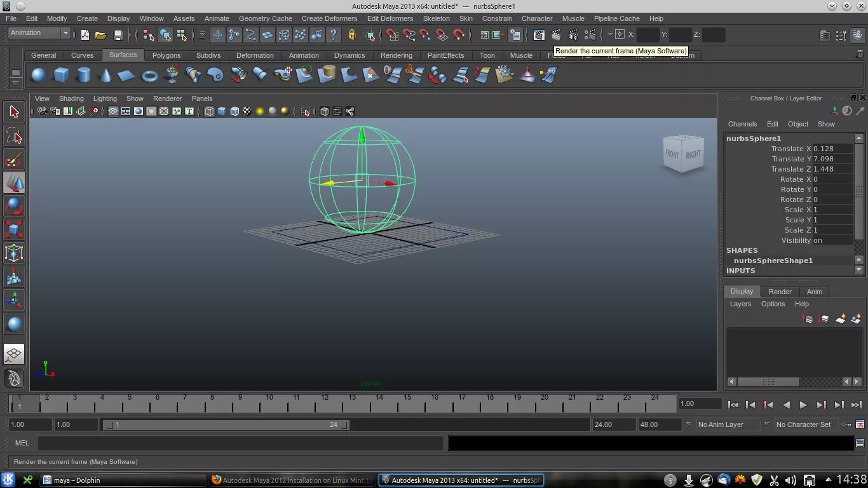The height and width of the screenshot is (488, 868).
Task: Select the Rotate tool in the toolbox
Action: (x=14, y=207)
